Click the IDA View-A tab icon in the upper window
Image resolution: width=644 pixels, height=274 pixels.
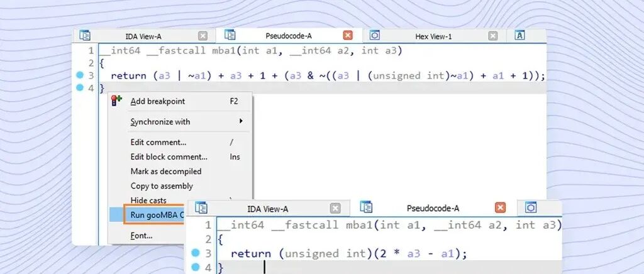tap(85, 35)
